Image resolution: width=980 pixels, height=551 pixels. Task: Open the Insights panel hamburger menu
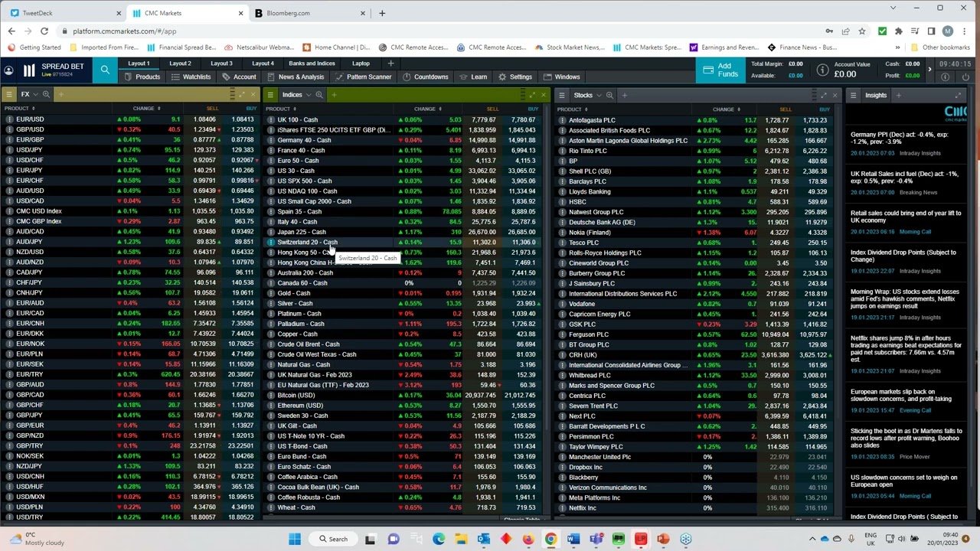[853, 95]
